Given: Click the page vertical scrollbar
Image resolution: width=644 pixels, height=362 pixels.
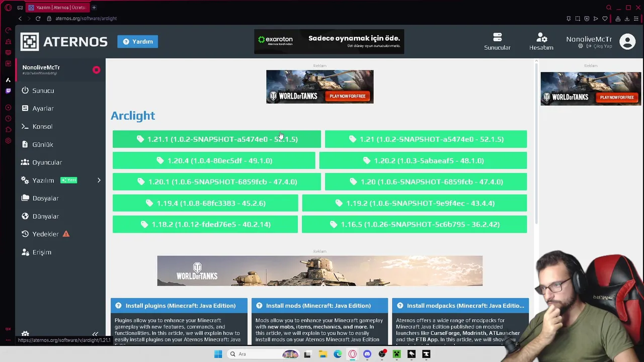Looking at the screenshot, I should pyautogui.click(x=536, y=143).
